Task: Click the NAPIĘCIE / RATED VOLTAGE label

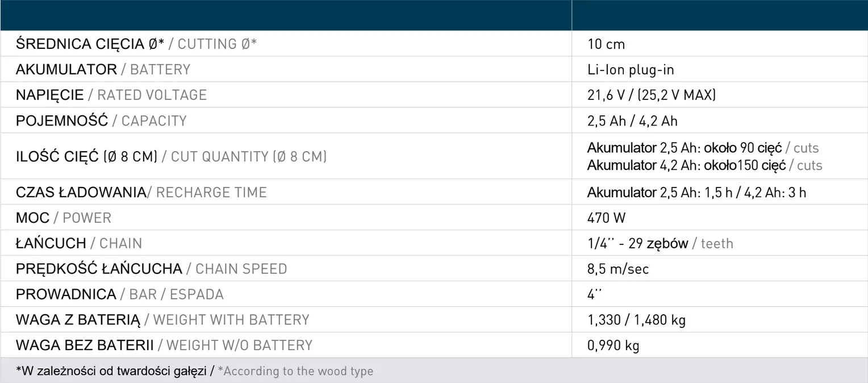Action: click(111, 95)
